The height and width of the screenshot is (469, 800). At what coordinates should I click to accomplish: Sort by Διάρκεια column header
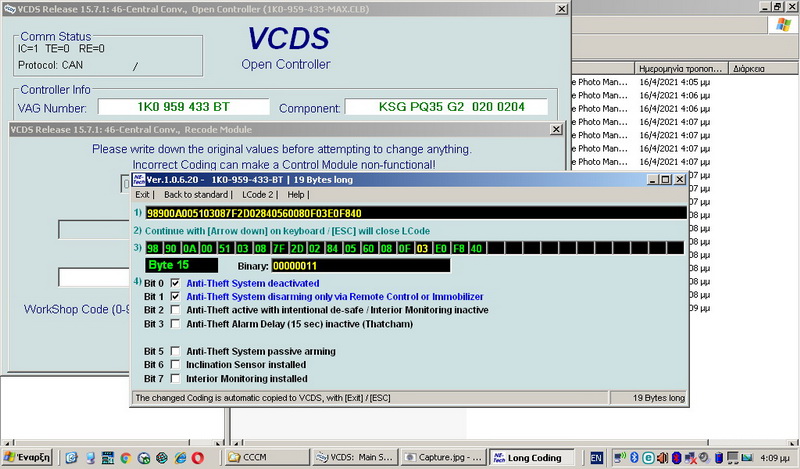tap(764, 68)
